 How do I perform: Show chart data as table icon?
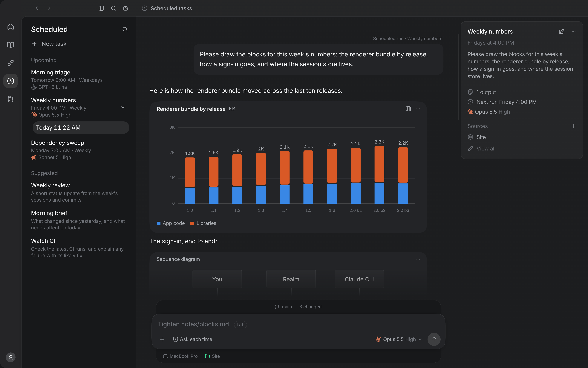[408, 109]
